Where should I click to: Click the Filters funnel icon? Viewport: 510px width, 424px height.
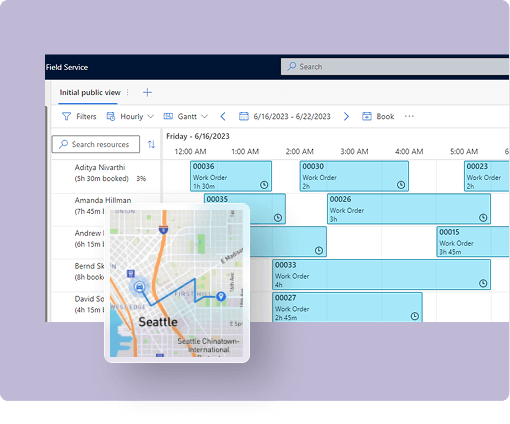67,116
